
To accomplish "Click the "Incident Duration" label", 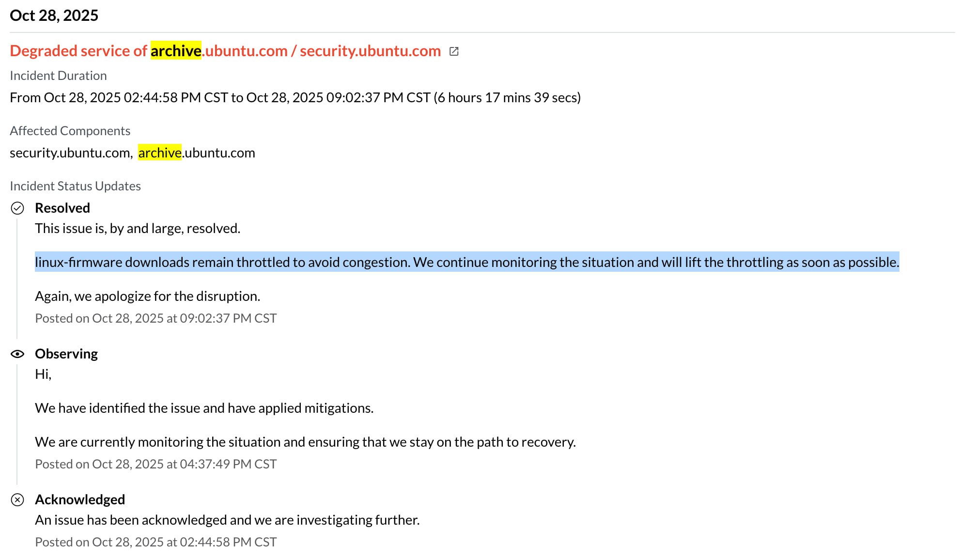I will coord(58,76).
